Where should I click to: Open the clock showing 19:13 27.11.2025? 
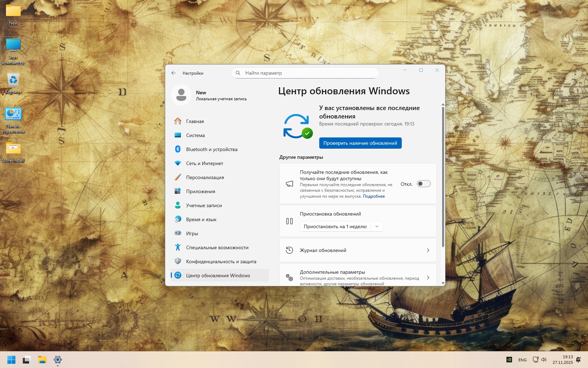tap(563, 360)
